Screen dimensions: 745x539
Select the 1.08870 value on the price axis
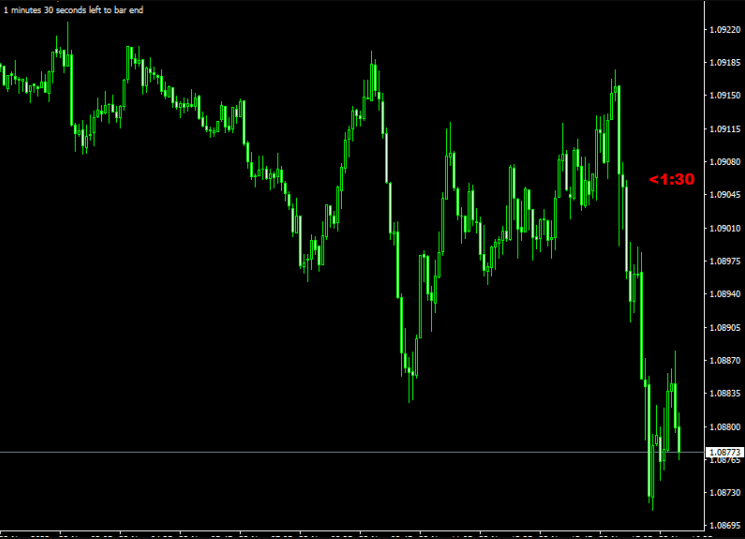(725, 361)
